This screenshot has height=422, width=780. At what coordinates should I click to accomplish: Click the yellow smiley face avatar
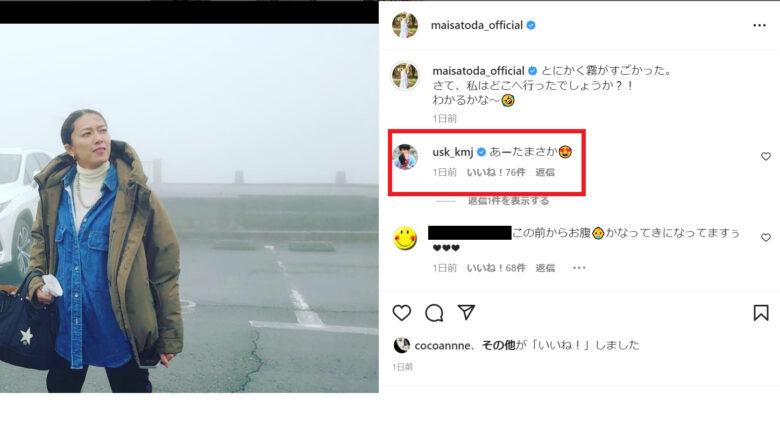[x=405, y=238]
